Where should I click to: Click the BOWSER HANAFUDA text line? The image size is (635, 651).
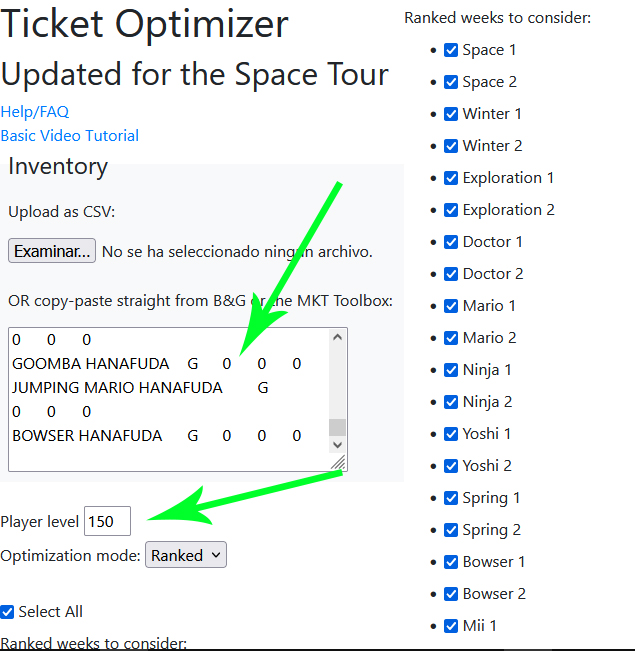tap(157, 436)
